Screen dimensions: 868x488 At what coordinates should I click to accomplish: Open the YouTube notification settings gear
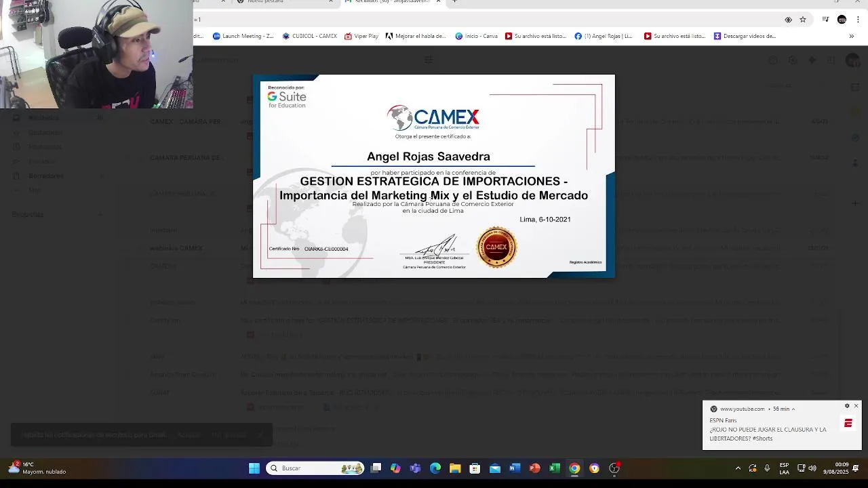click(x=847, y=405)
